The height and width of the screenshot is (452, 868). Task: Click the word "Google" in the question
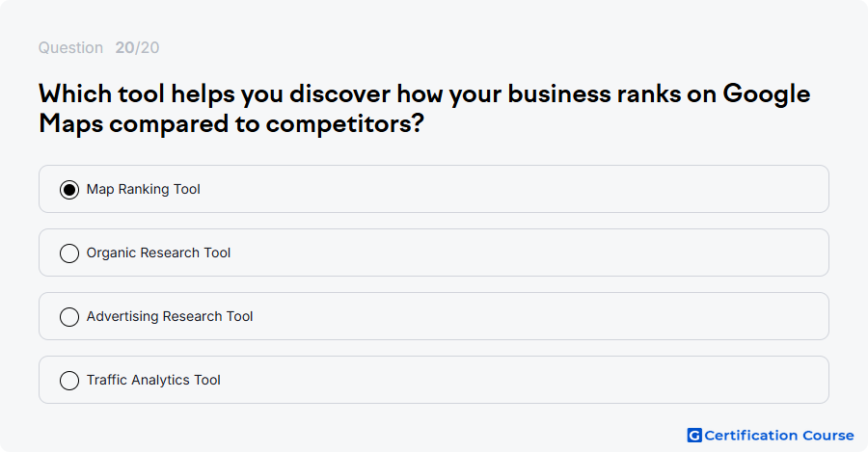pyautogui.click(x=767, y=94)
